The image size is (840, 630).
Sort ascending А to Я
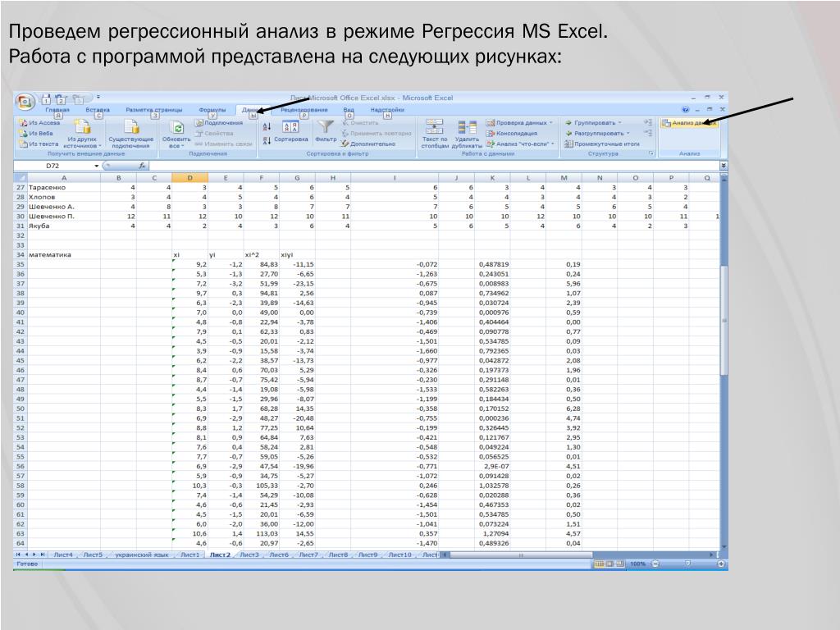click(267, 127)
